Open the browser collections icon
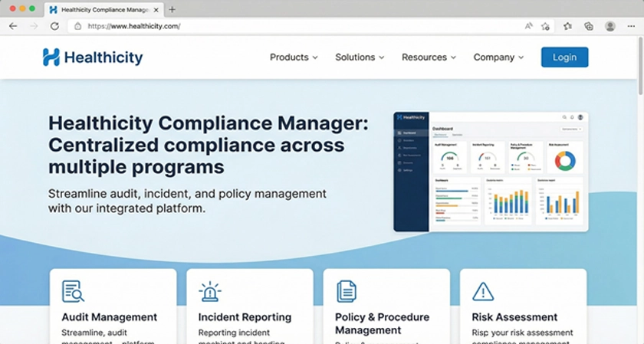 click(589, 26)
